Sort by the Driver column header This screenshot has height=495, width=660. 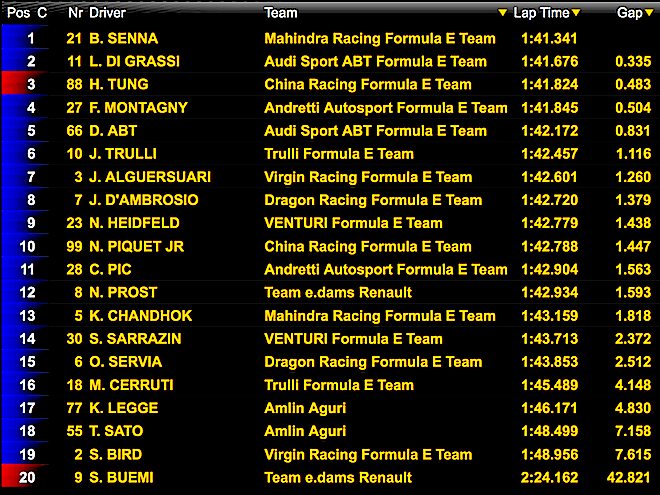click(108, 13)
